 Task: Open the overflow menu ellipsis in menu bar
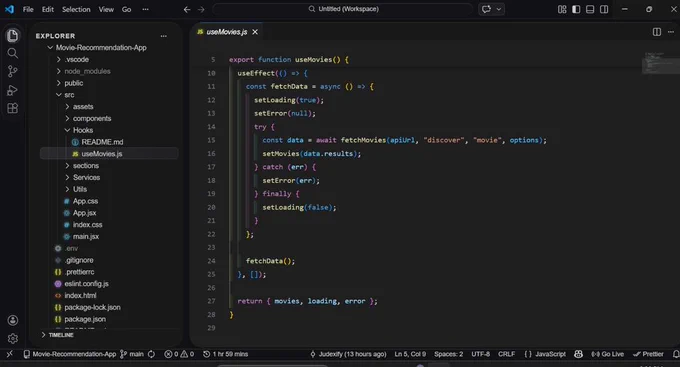point(145,9)
